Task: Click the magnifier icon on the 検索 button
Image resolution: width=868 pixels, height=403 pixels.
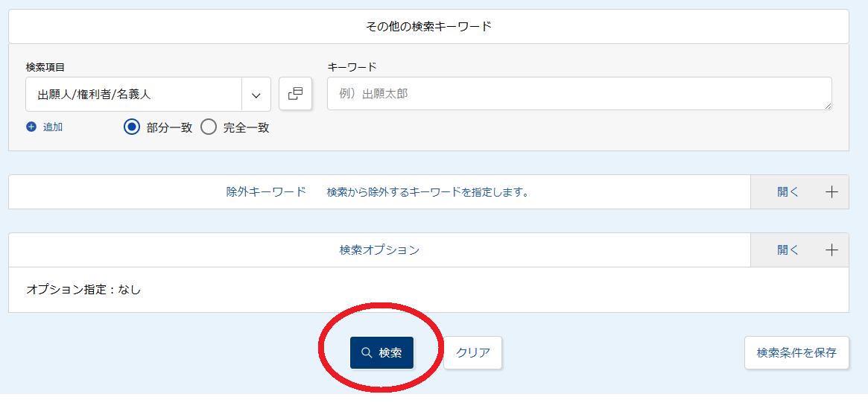Action: tap(367, 353)
